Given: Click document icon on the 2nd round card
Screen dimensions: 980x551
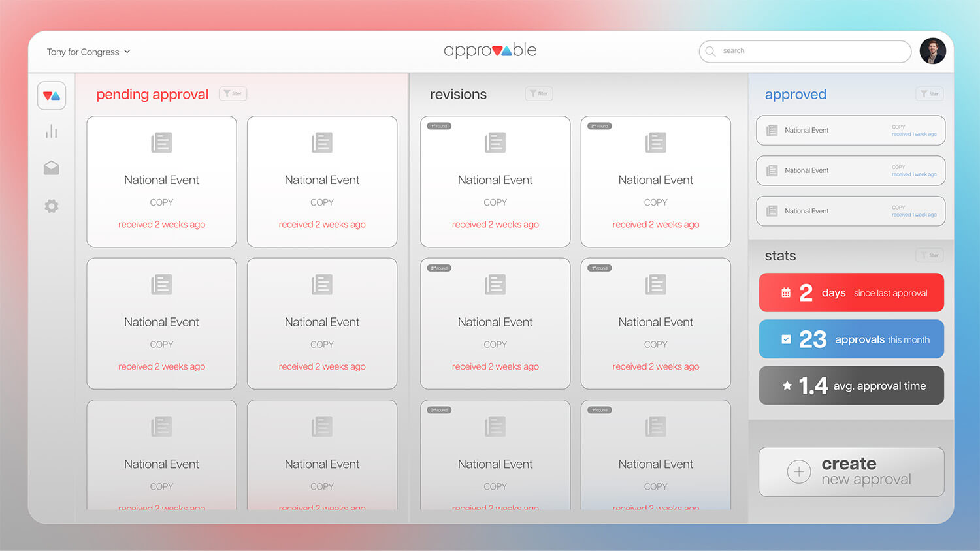Looking at the screenshot, I should click(655, 142).
